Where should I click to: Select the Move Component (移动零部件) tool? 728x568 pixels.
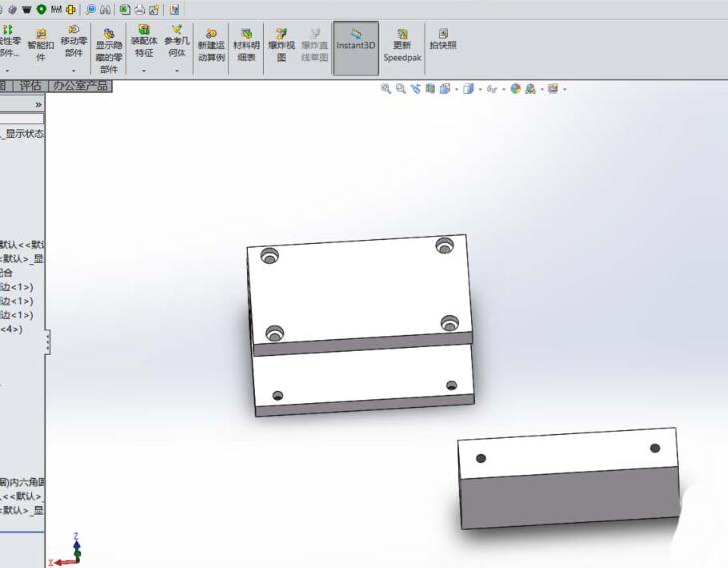(x=74, y=44)
